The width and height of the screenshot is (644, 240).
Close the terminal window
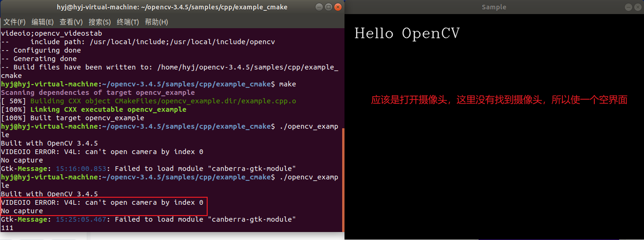pos(337,7)
